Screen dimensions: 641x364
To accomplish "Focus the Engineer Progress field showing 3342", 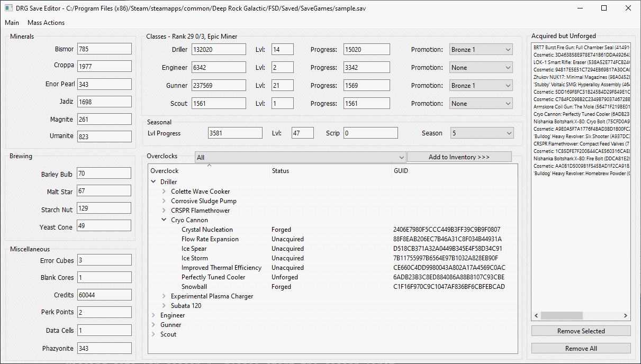I will tap(367, 68).
